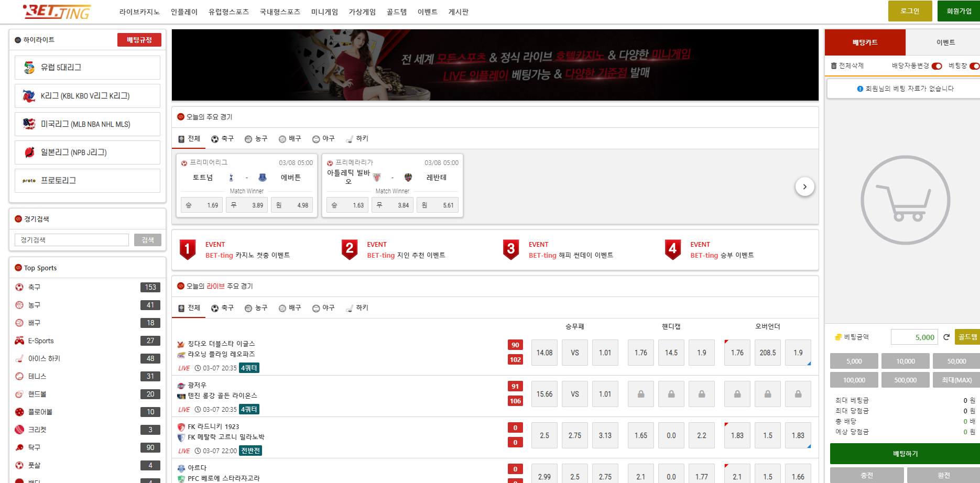Image resolution: width=980 pixels, height=483 pixels.
Task: Click the refresh icon beside betting amount
Action: [946, 337]
